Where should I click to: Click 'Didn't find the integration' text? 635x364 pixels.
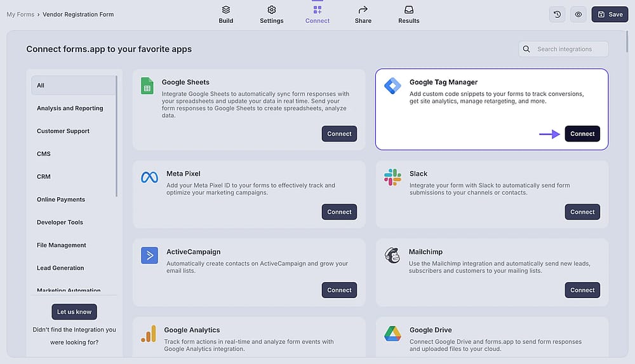point(74,335)
